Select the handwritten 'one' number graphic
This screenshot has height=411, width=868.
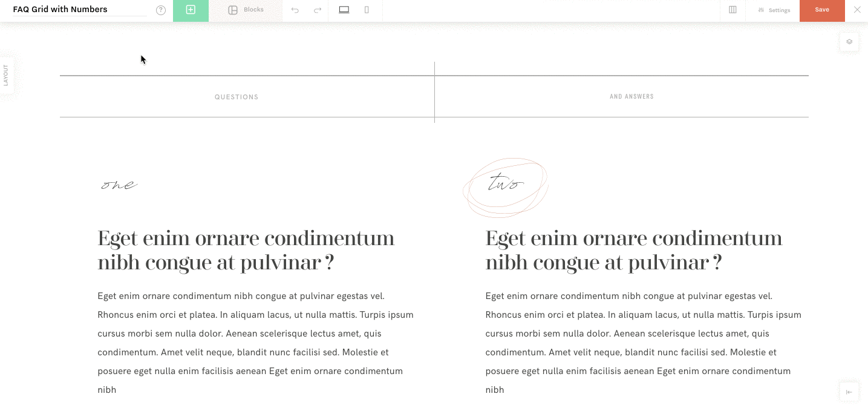point(119,185)
